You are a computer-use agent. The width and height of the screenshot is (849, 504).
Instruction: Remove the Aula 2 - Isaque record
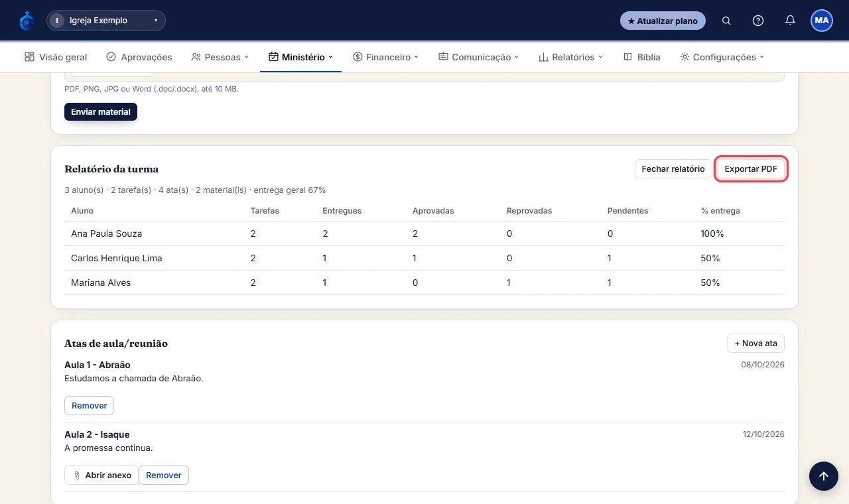click(164, 475)
